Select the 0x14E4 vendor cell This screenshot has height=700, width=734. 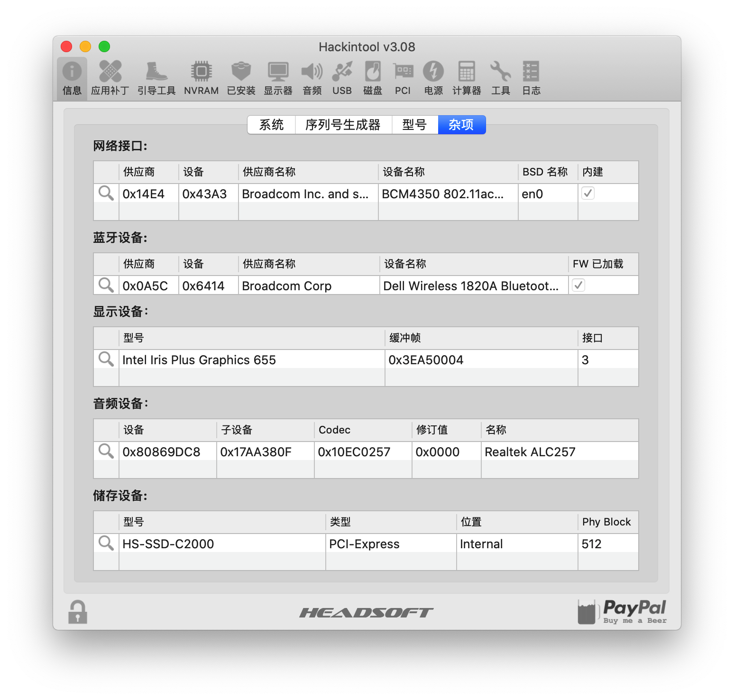pos(148,193)
